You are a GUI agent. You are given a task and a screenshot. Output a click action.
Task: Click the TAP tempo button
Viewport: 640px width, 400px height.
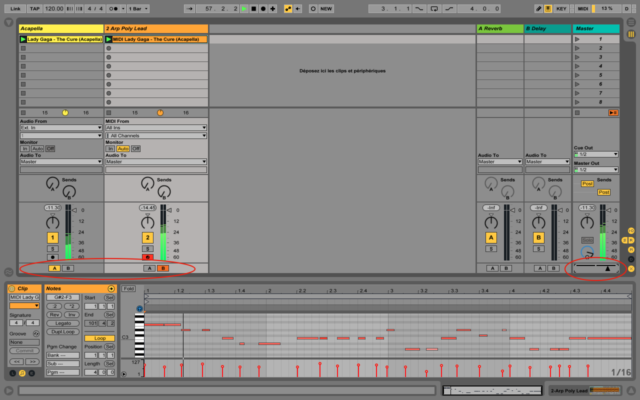(35, 9)
